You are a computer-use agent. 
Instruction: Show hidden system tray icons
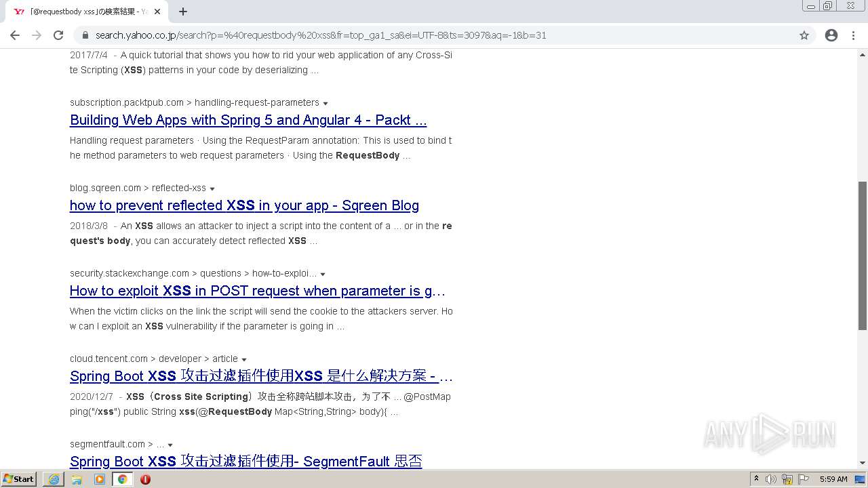(x=756, y=479)
